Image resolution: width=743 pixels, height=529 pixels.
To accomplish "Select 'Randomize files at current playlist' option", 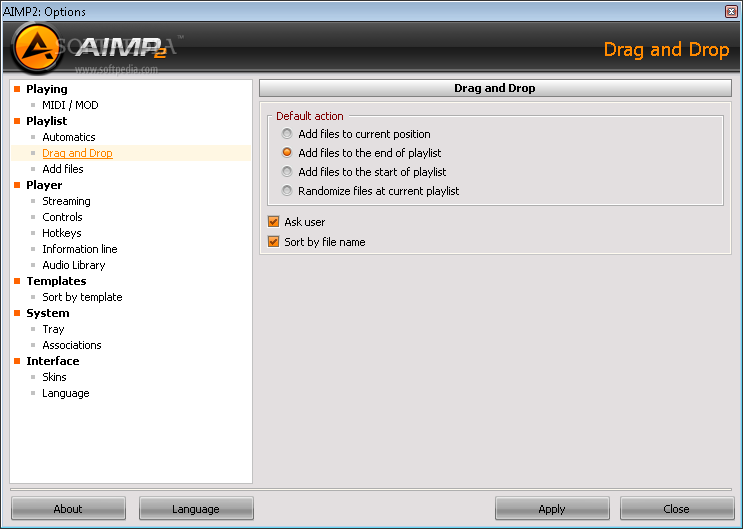I will [x=287, y=191].
